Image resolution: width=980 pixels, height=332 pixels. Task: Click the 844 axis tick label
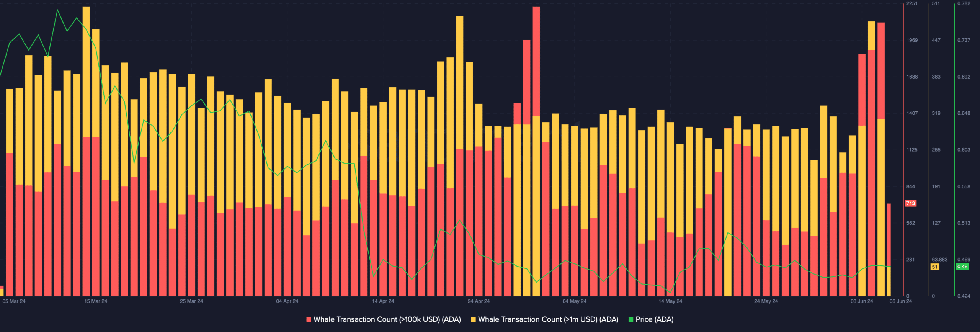[x=911, y=187]
